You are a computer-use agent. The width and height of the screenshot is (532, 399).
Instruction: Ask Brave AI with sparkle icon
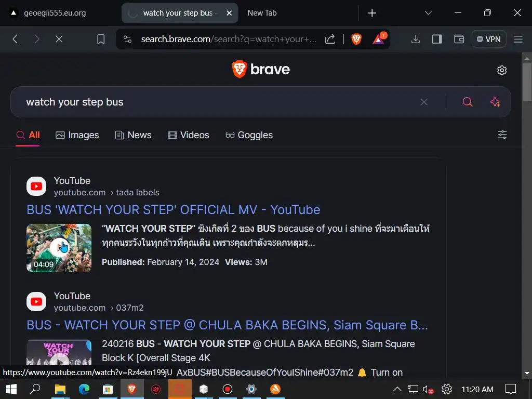click(x=495, y=102)
